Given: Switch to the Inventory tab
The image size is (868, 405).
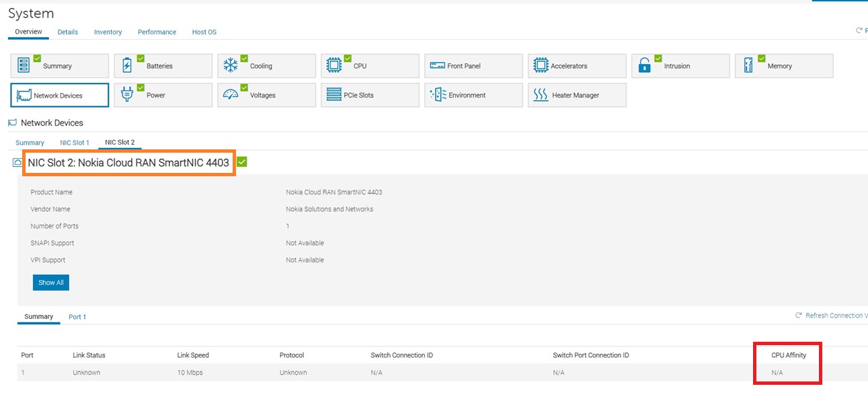Looking at the screenshot, I should coord(108,32).
